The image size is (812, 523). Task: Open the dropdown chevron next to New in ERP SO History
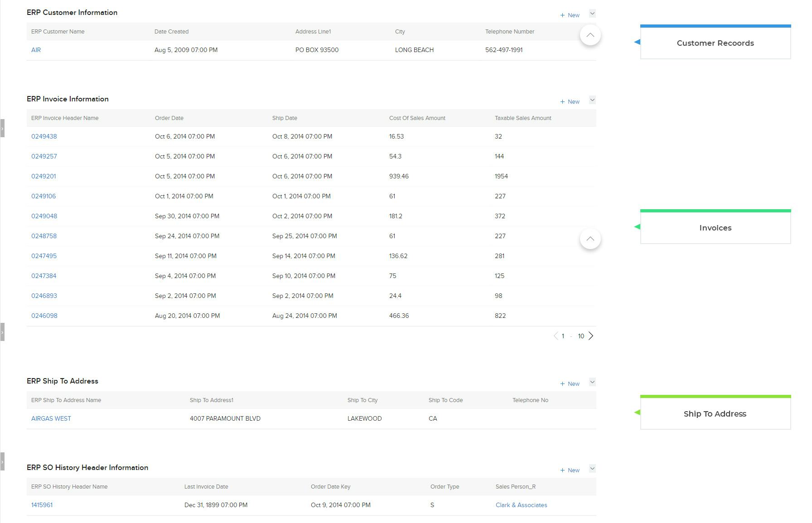(592, 468)
